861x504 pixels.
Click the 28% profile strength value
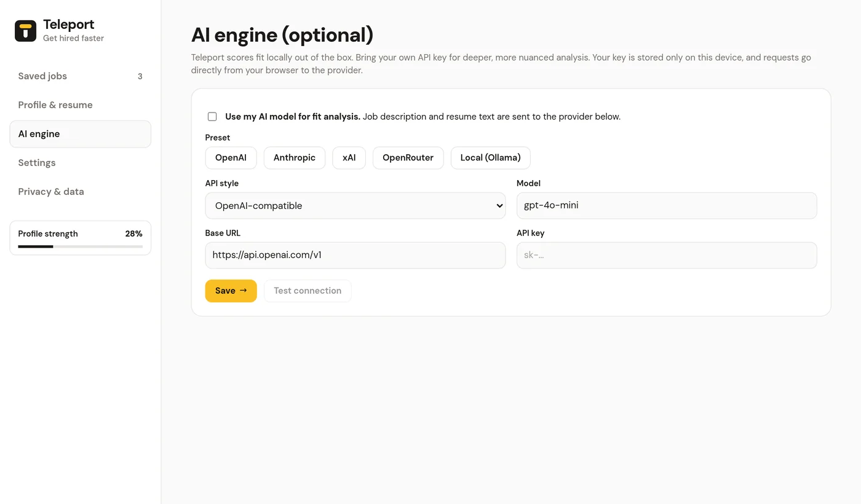pyautogui.click(x=134, y=234)
